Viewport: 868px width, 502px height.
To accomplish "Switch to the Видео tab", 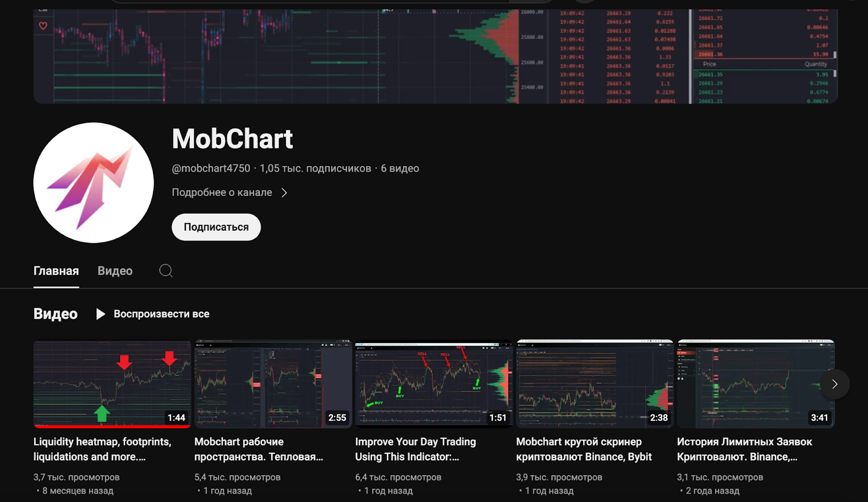I will tap(115, 271).
